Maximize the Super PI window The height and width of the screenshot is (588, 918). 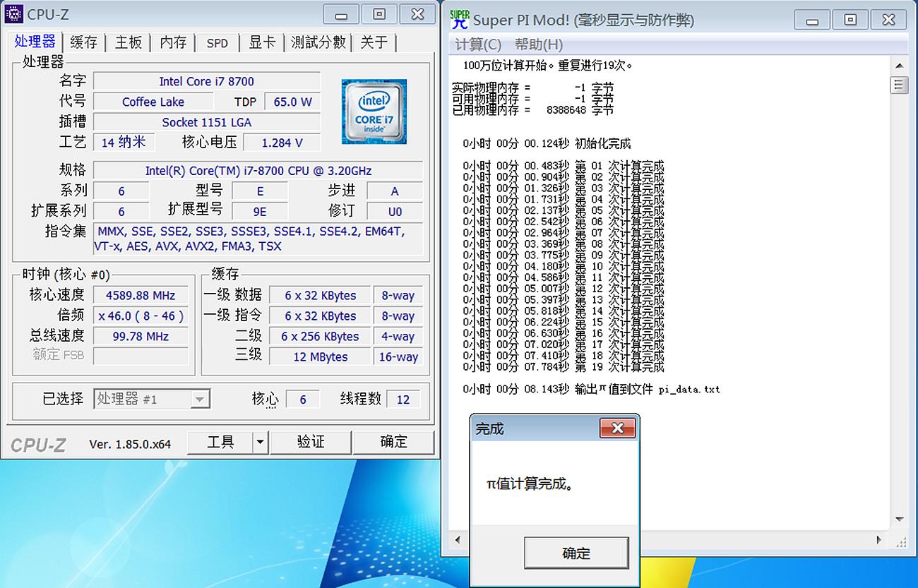pyautogui.click(x=850, y=20)
